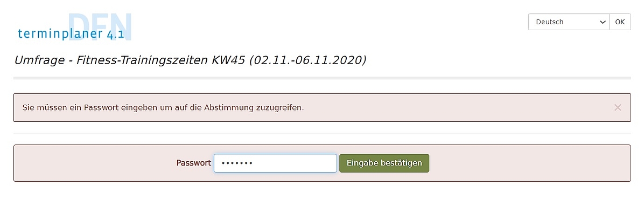Click the Passwort label
Viewport: 644px width, 206px height.
pyautogui.click(x=193, y=163)
